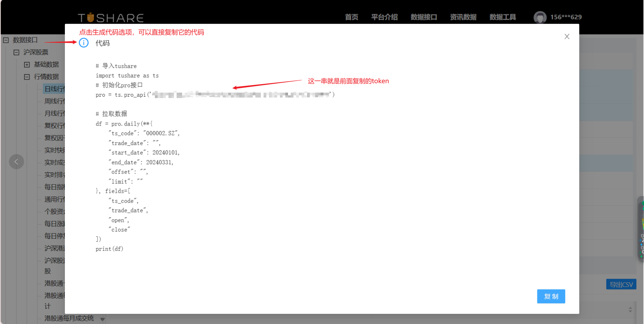Viewport: 644px width, 324px height.
Task: Close the code dialog with the X
Action: pyautogui.click(x=567, y=36)
